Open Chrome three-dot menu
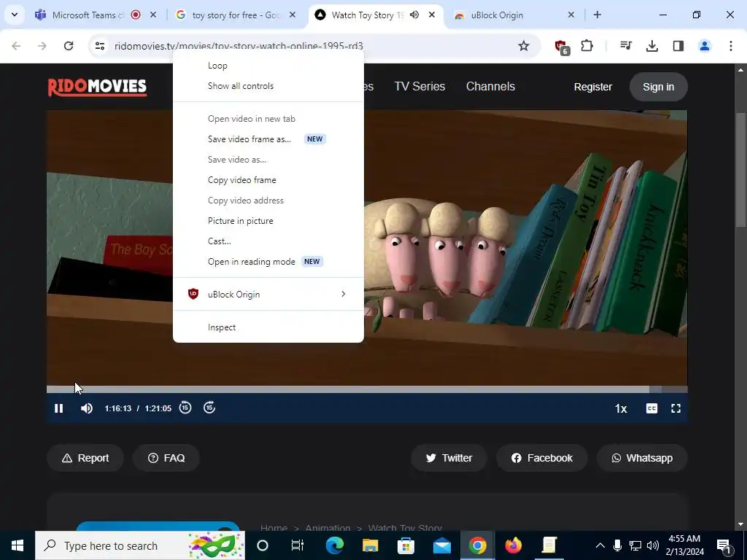 point(731,46)
